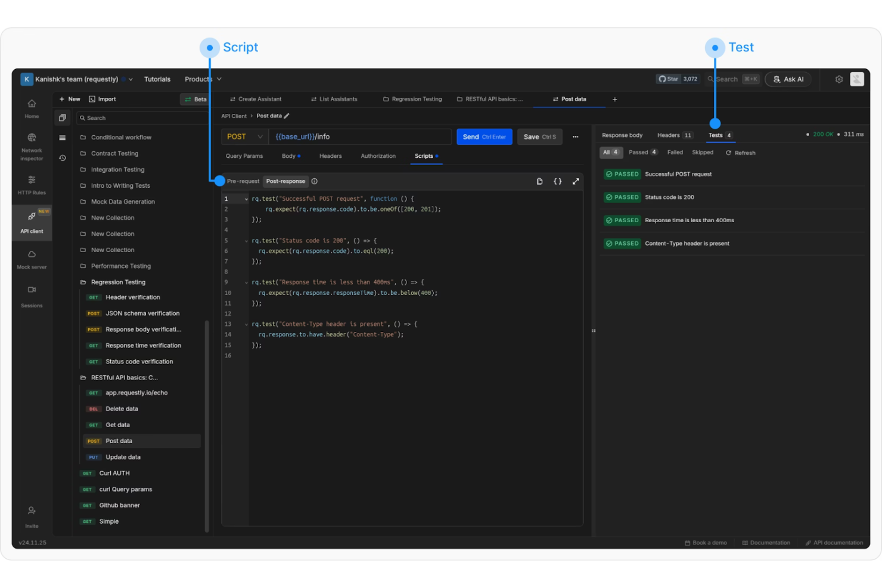Collapse the Regression Testing folder
This screenshot has width=882, height=588.
tap(117, 282)
